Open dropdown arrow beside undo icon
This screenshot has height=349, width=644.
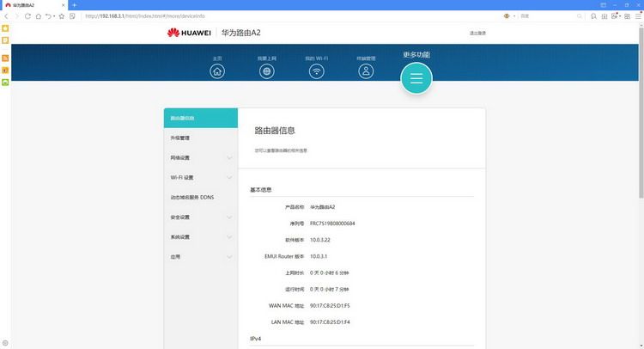point(54,16)
